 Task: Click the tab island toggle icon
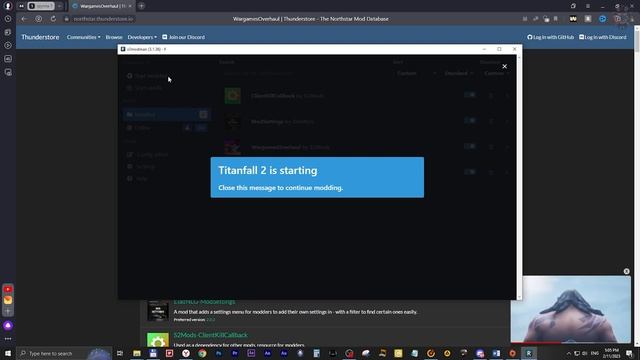click(21, 6)
